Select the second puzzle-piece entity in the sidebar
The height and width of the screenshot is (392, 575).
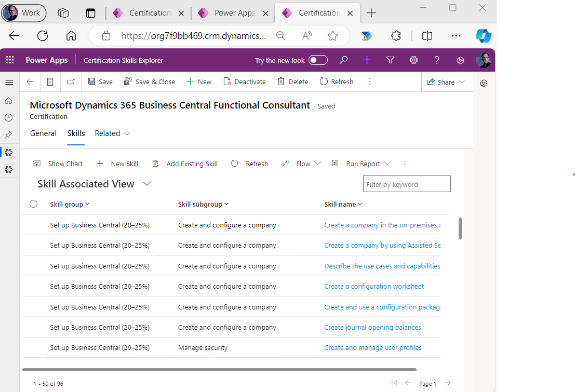(x=8, y=169)
